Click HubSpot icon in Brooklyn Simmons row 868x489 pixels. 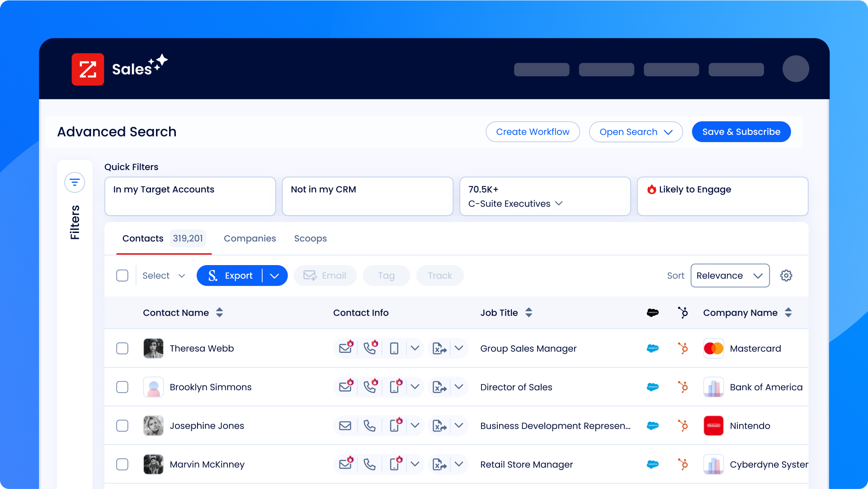pyautogui.click(x=683, y=387)
